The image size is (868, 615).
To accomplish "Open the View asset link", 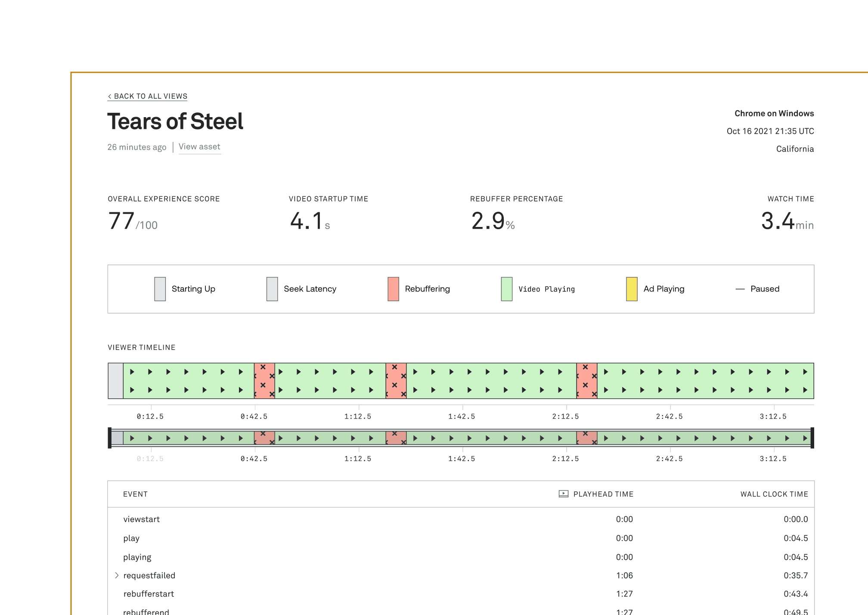I will click(x=199, y=147).
